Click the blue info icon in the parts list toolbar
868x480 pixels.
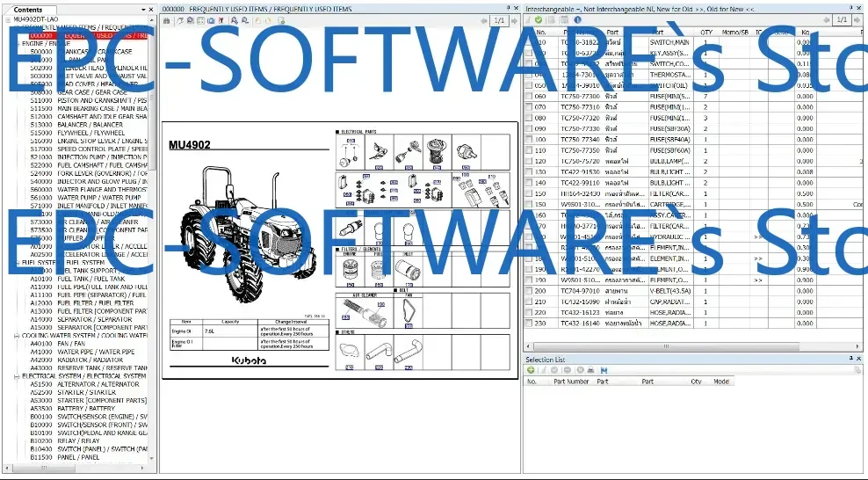(577, 20)
